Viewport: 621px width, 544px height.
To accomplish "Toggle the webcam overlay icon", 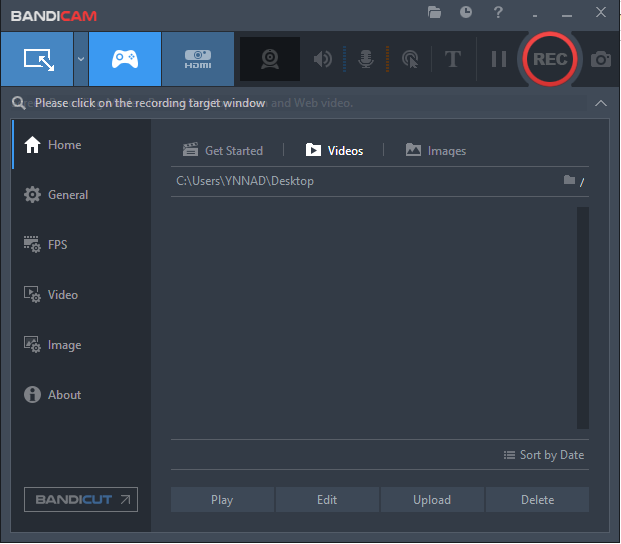I will pyautogui.click(x=270, y=59).
